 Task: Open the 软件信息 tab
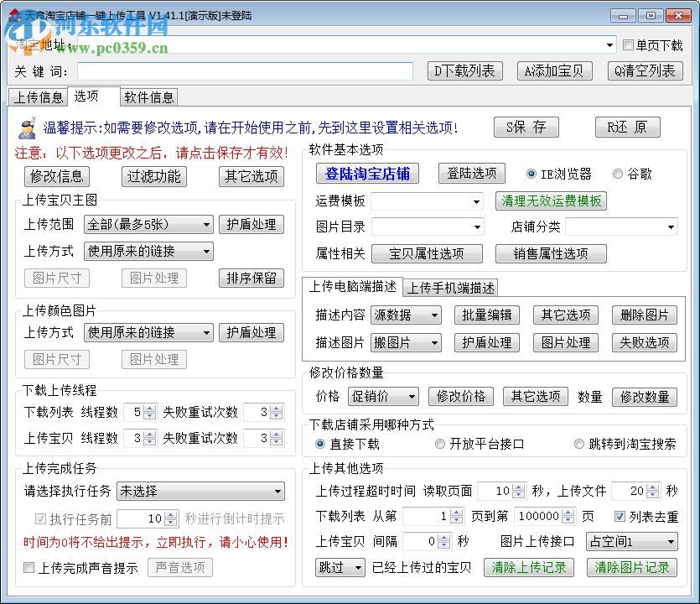pos(149,97)
